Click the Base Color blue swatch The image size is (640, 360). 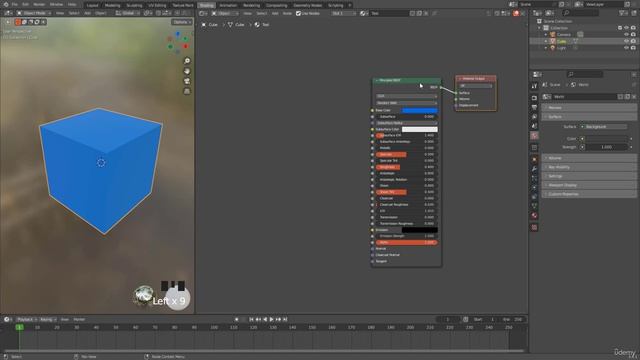(420, 110)
